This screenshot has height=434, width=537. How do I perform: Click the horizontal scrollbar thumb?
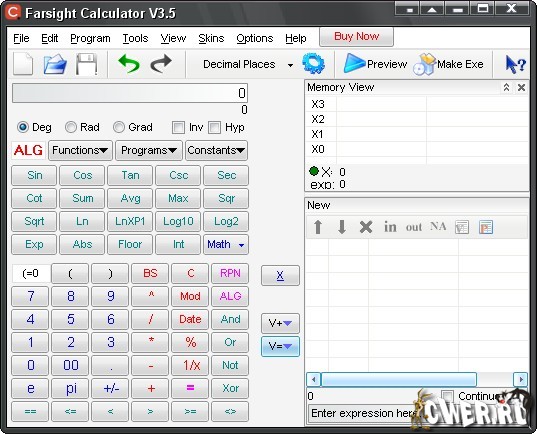pos(398,380)
